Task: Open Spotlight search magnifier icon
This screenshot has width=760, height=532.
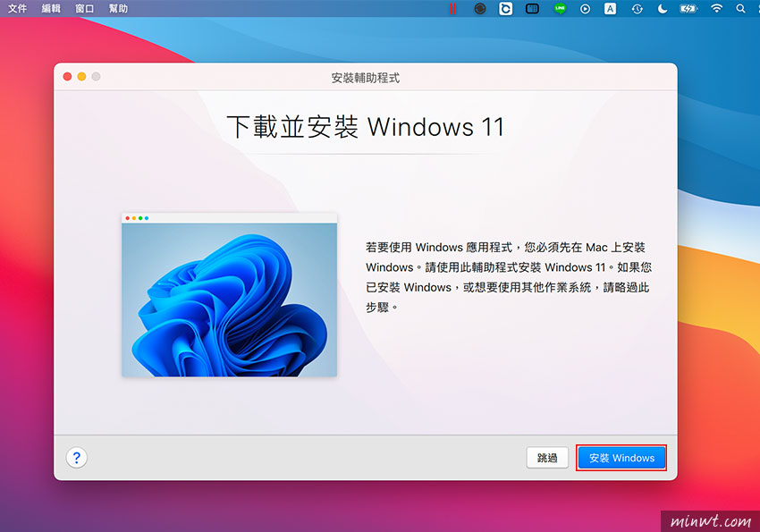Action: point(740,9)
